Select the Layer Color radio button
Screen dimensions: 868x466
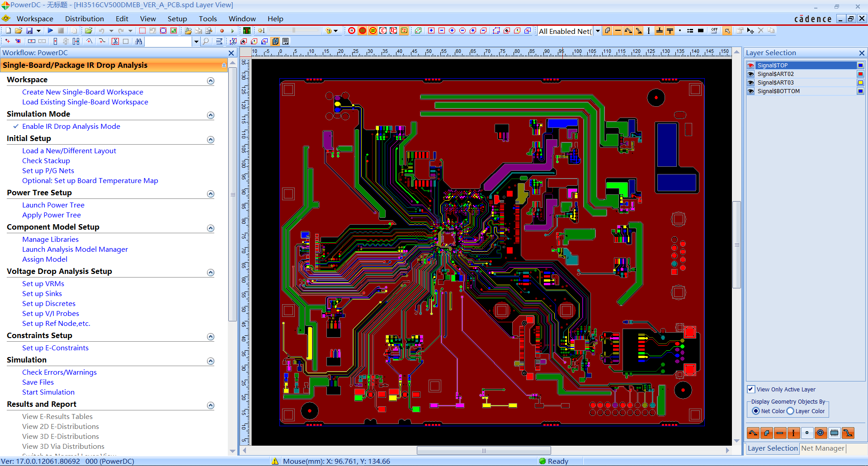point(790,411)
